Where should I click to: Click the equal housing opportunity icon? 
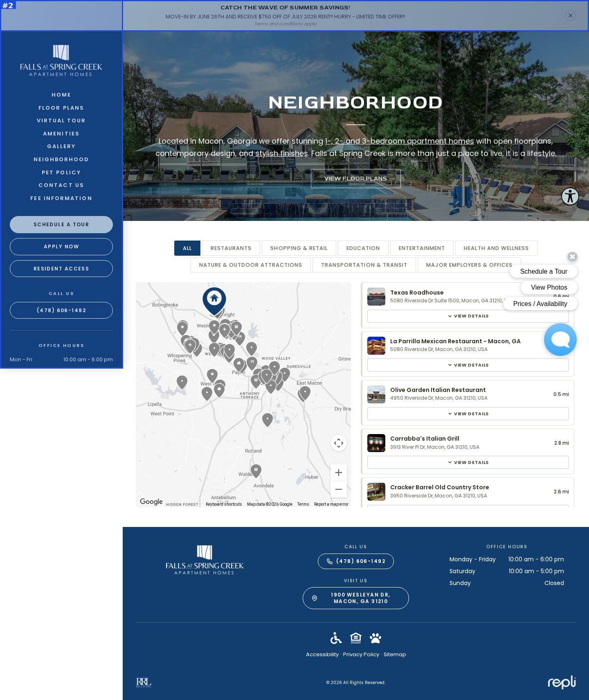tap(356, 638)
